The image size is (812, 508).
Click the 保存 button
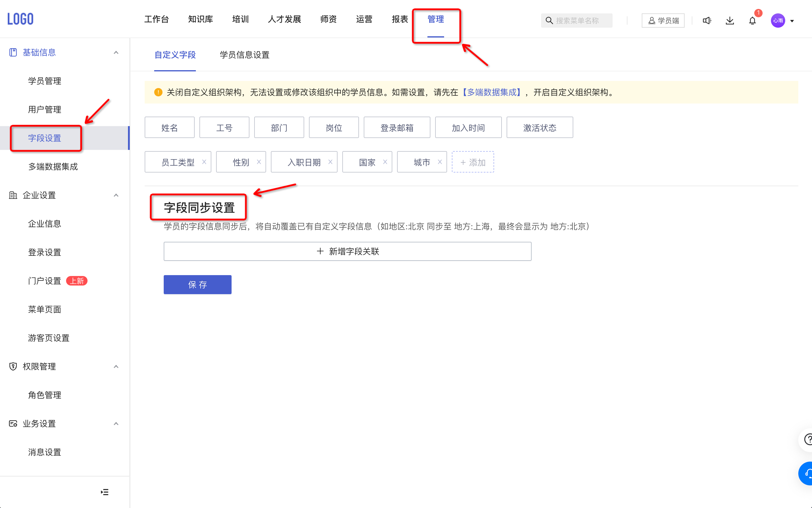tap(198, 285)
